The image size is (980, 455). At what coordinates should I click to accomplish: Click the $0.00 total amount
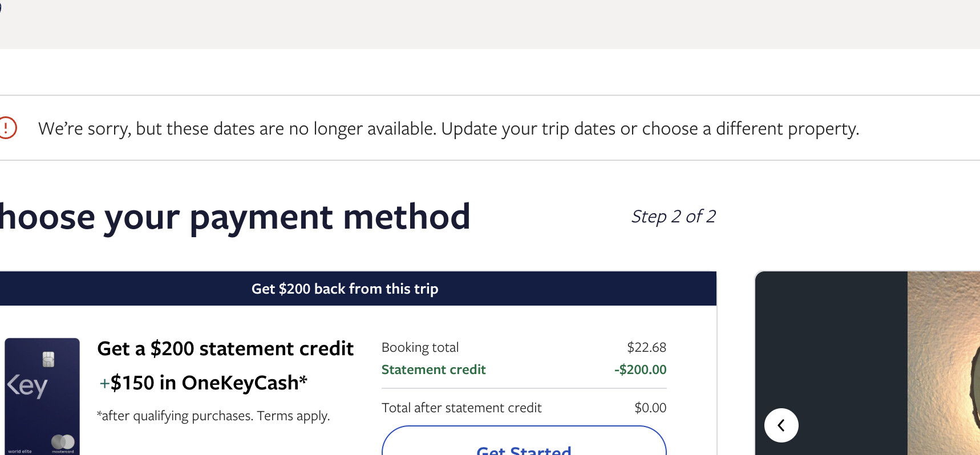coord(650,408)
